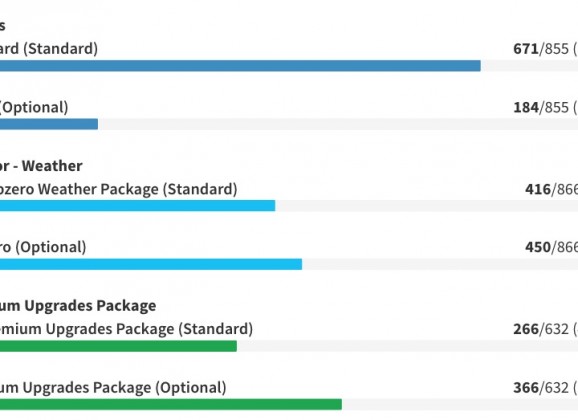Select the cyan 450/866 Optional bar
This screenshot has width=578, height=420.
tap(151, 264)
